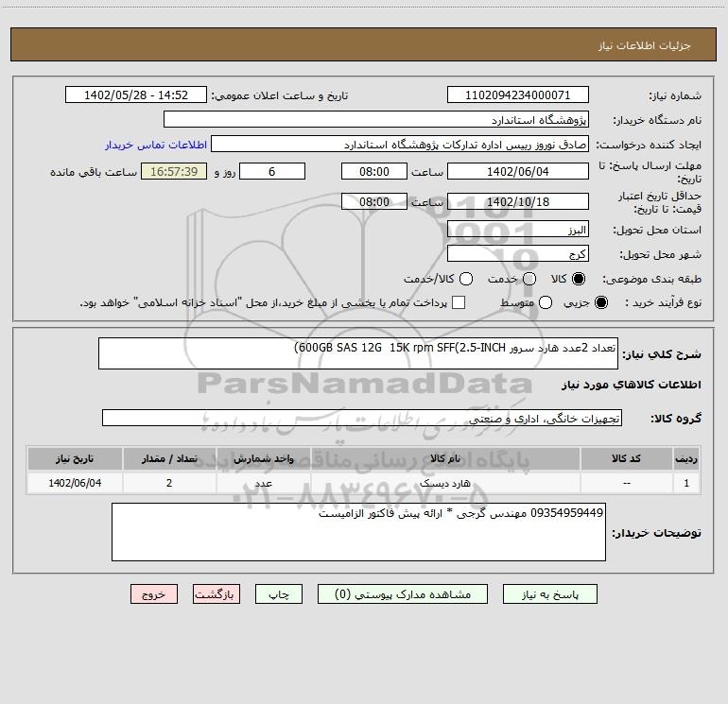Image resolution: width=728 pixels, height=704 pixels.
Task: Click the هارد دیسک table row
Action: [364, 483]
